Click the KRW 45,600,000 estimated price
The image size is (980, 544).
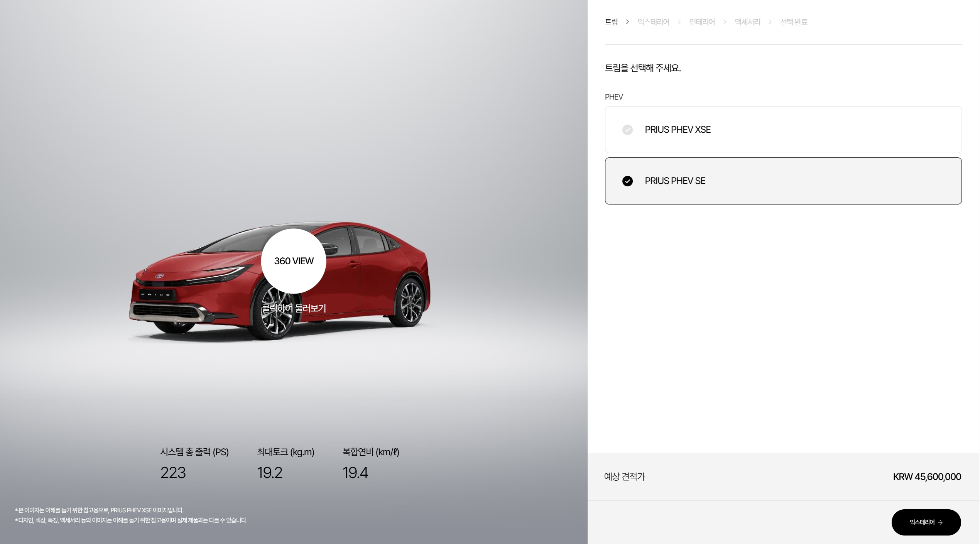pyautogui.click(x=927, y=477)
